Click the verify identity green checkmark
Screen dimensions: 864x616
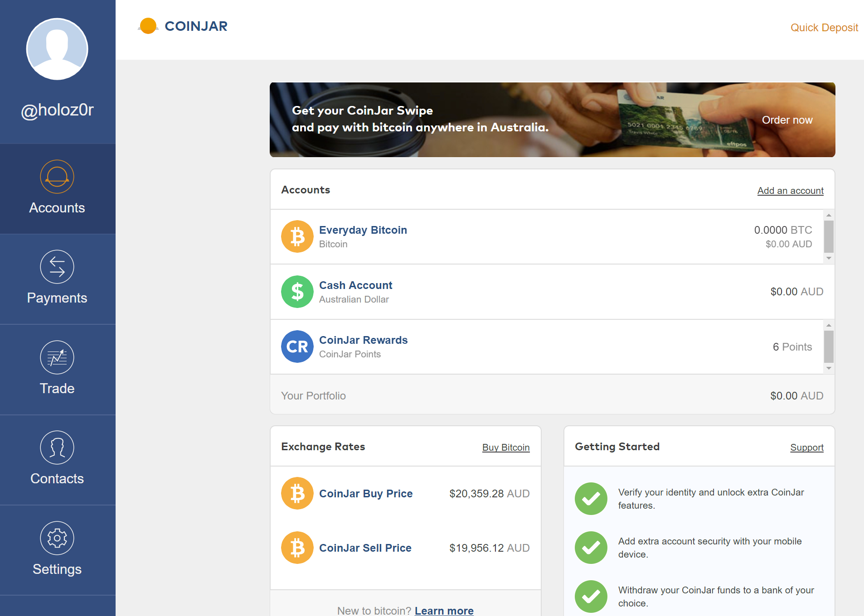(591, 499)
